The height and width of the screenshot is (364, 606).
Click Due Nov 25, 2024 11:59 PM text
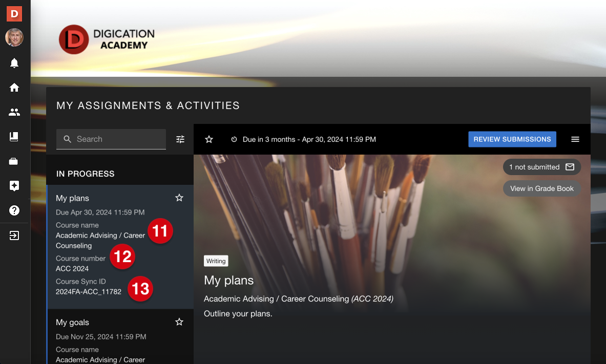(101, 336)
